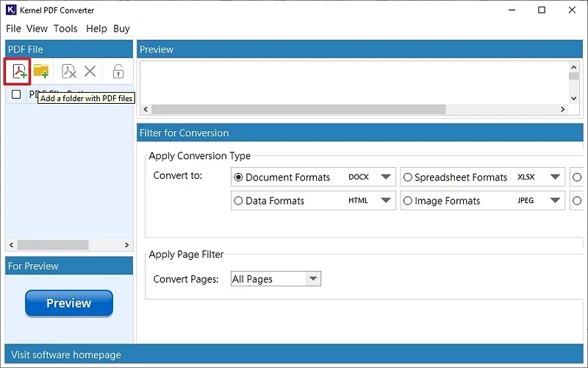Open the Visit software homepage link
The image size is (588, 368).
[66, 355]
